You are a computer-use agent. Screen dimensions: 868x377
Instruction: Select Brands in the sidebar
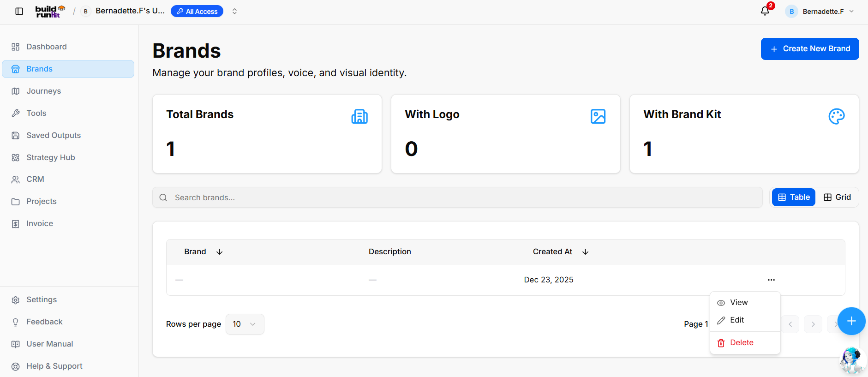pos(68,69)
